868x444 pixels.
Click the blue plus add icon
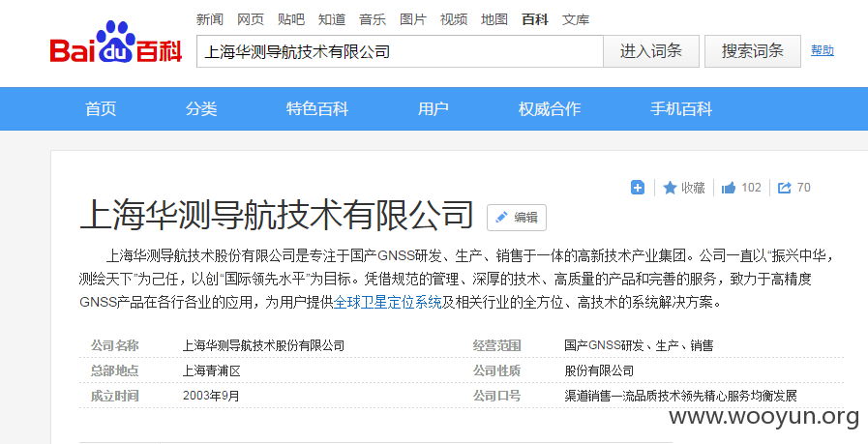tap(638, 188)
